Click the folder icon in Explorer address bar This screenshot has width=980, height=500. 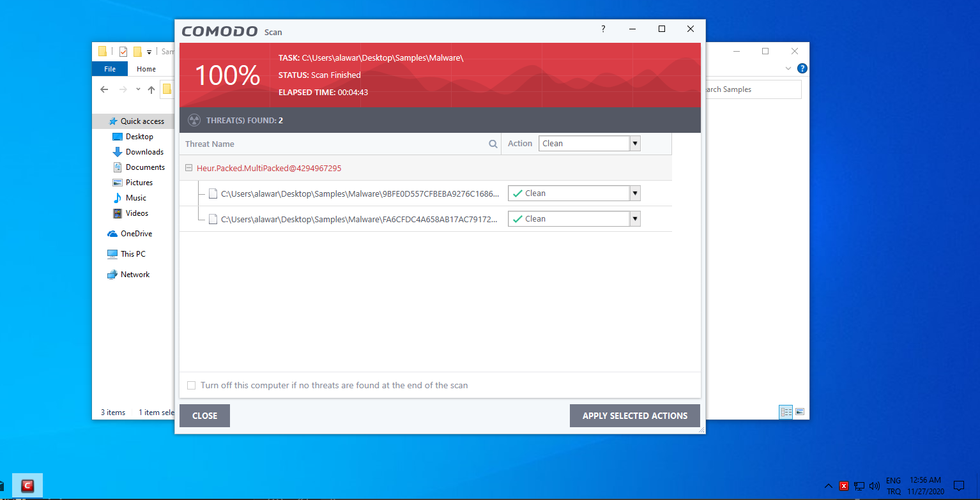click(x=167, y=89)
